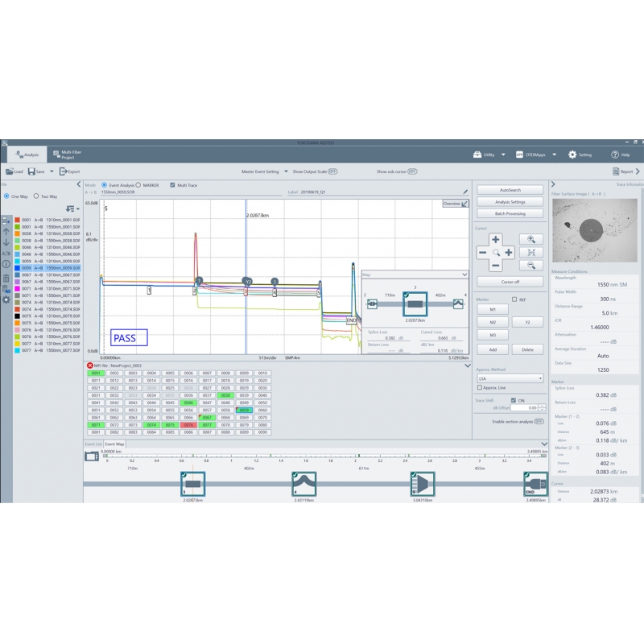Start Batch Processing
The width and height of the screenshot is (644, 644).
(510, 213)
